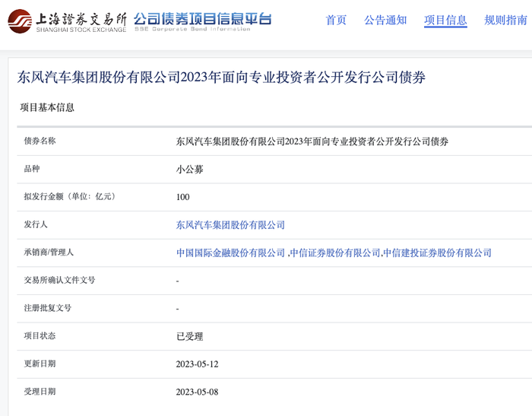This screenshot has height=416, width=532.
Task: Click the 承销商/管理人 row label
Action: (49, 252)
